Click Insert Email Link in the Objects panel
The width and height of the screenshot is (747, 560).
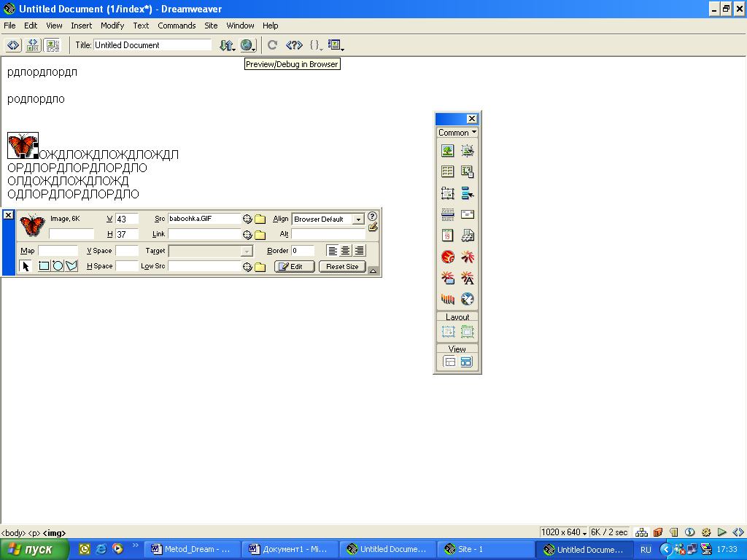(468, 214)
